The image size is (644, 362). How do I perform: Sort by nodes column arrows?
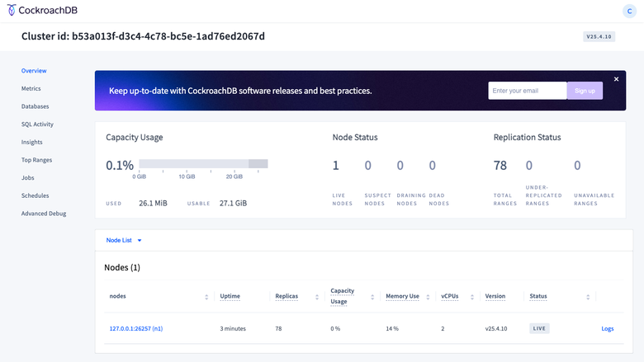tap(206, 297)
